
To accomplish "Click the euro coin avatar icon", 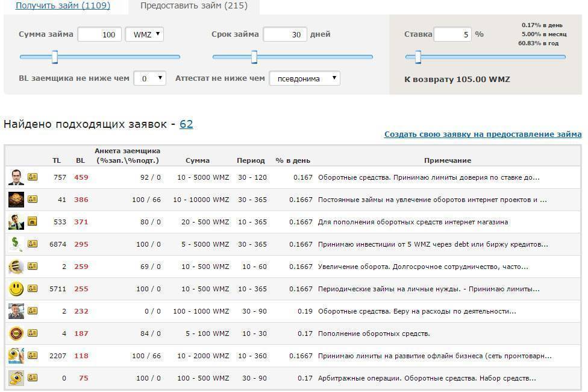I will pyautogui.click(x=16, y=266).
